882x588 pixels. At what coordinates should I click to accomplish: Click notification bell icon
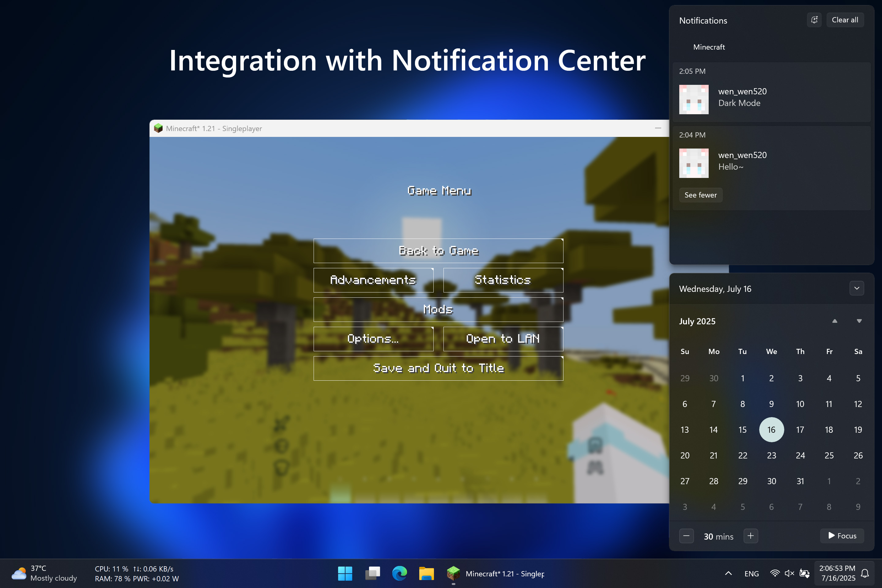click(x=865, y=573)
